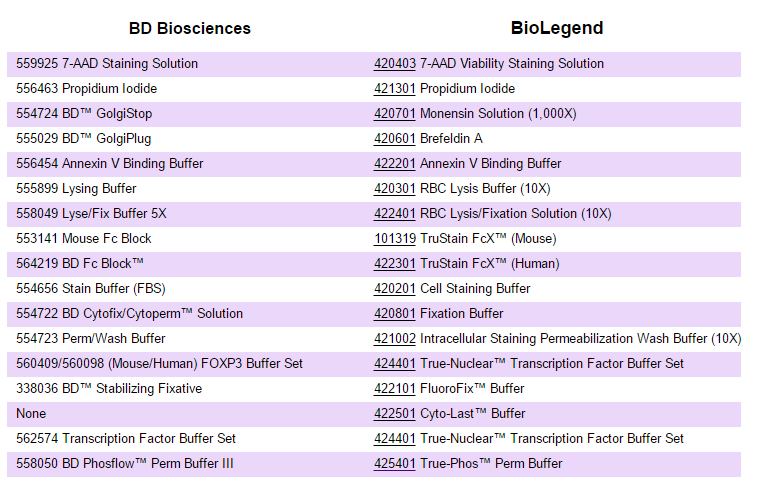Click 425401 True-Phos Perm Buffer link
762x482 pixels.
(395, 464)
